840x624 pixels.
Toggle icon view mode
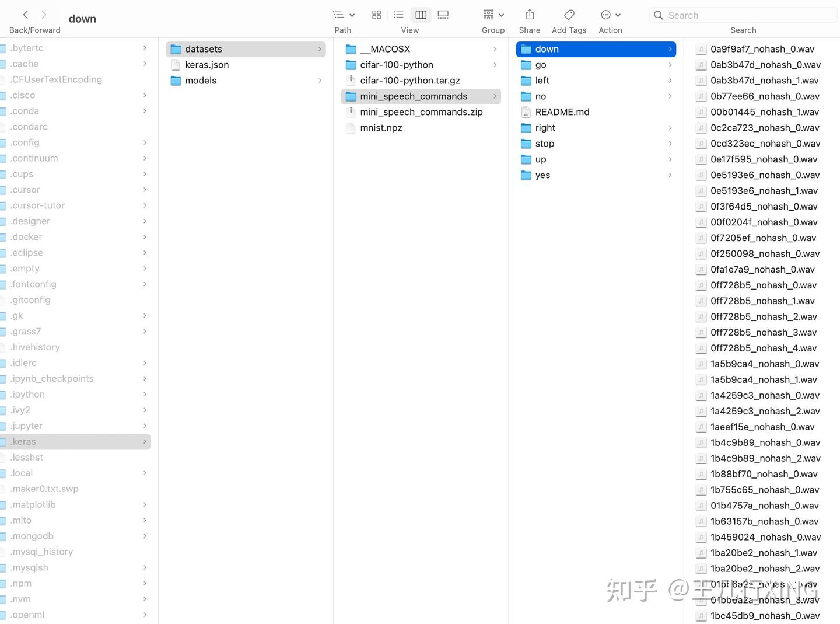coord(376,15)
